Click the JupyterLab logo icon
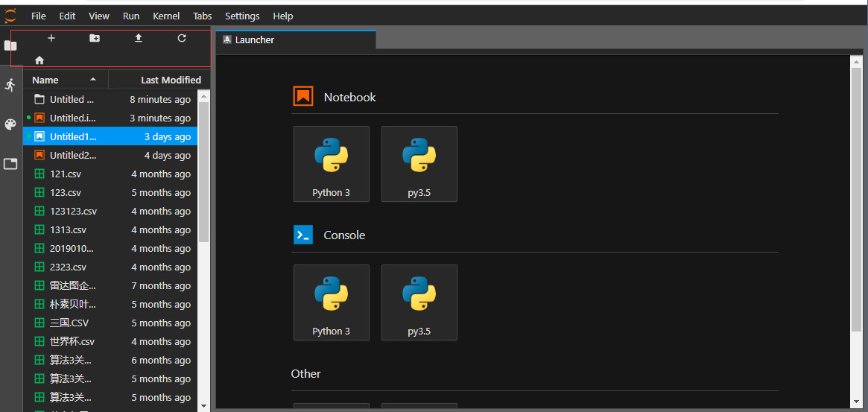The height and width of the screenshot is (412, 868). click(x=10, y=16)
